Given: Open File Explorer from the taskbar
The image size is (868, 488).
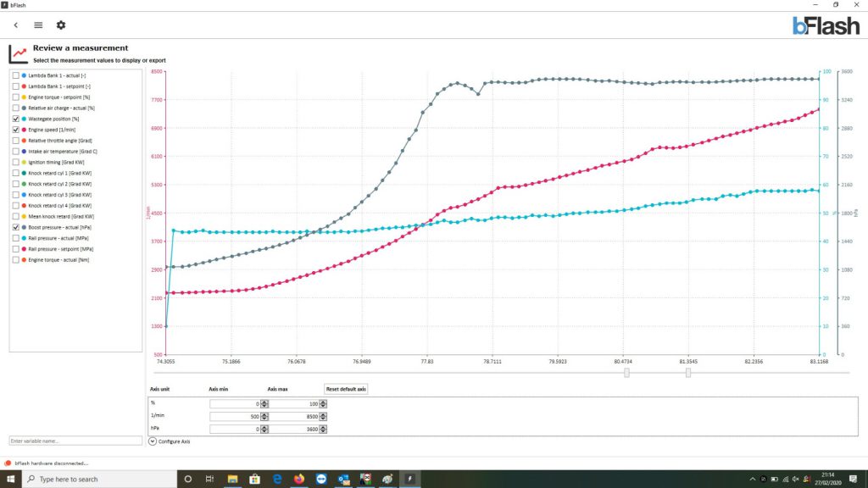Looking at the screenshot, I should pyautogui.click(x=232, y=479).
